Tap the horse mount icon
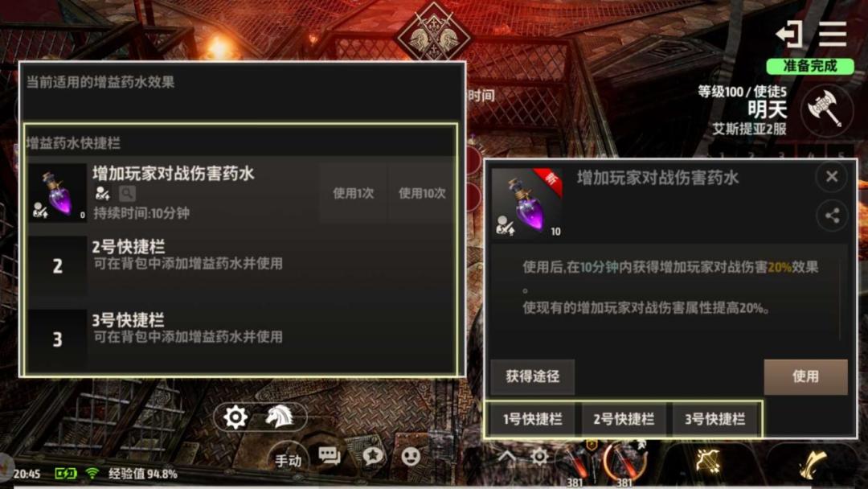The width and height of the screenshot is (868, 489). 280,417
